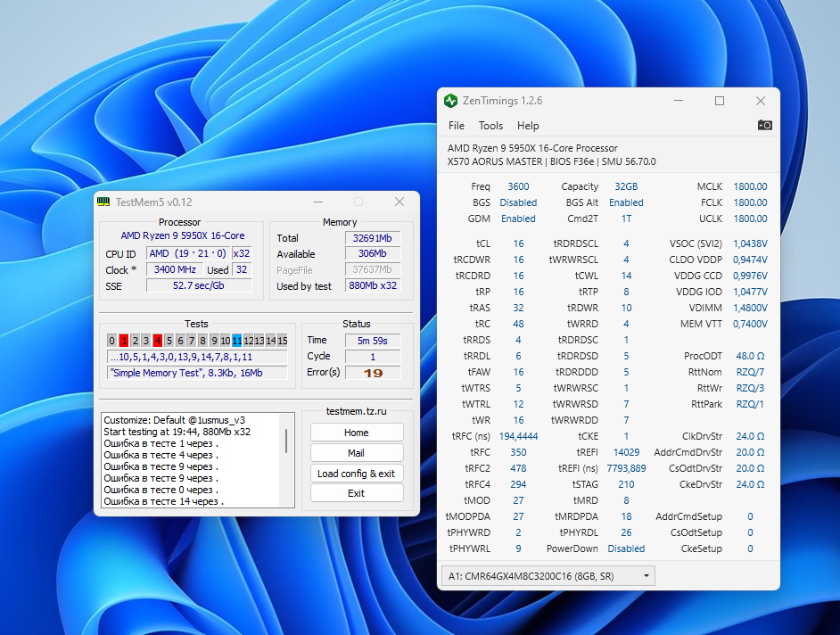Open the A1 memory module dropdown
The image size is (840, 635).
(x=548, y=575)
